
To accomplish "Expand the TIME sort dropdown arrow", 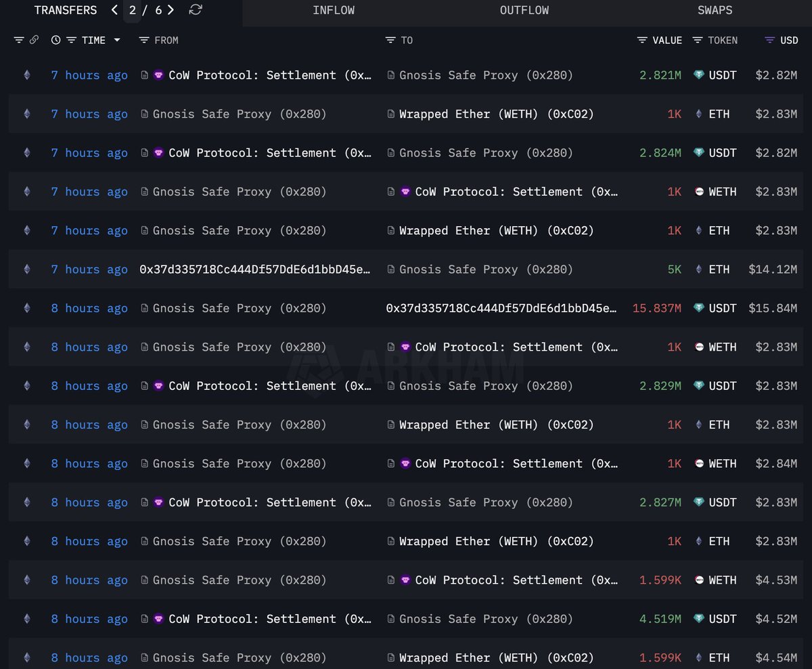I will (117, 41).
